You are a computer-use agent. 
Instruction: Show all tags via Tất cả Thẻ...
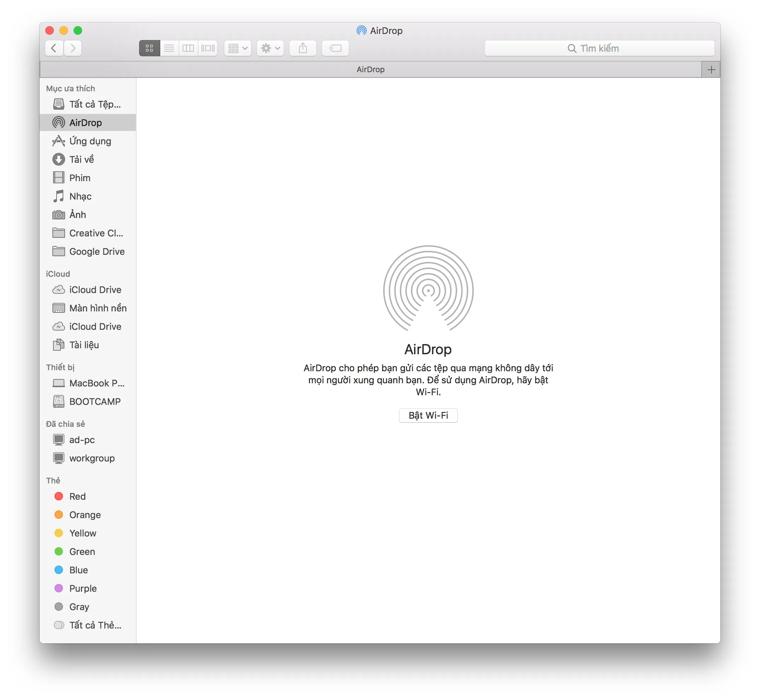click(88, 625)
